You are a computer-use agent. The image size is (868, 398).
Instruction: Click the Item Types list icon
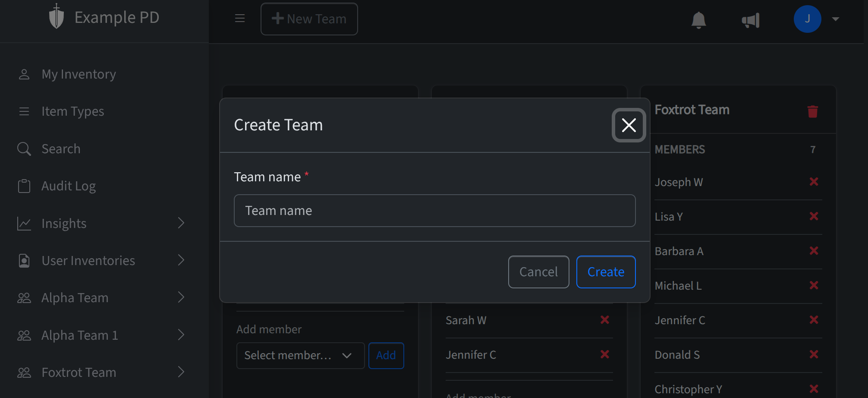[24, 111]
